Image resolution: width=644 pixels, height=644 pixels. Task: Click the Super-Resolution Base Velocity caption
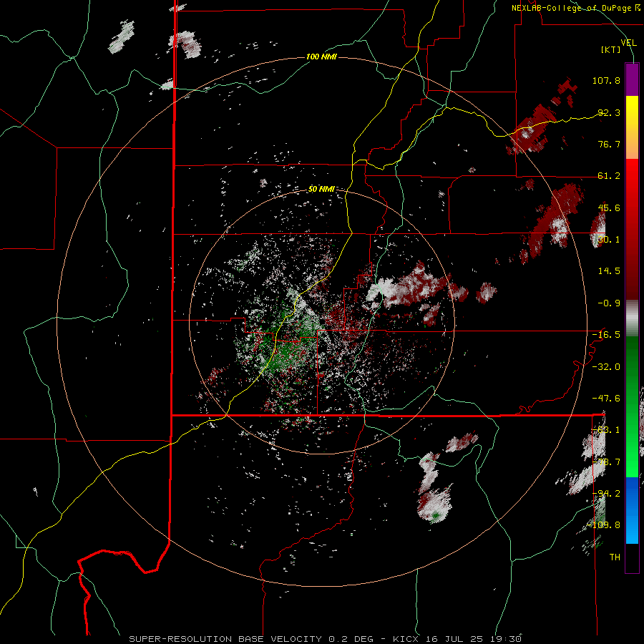tap(326, 639)
